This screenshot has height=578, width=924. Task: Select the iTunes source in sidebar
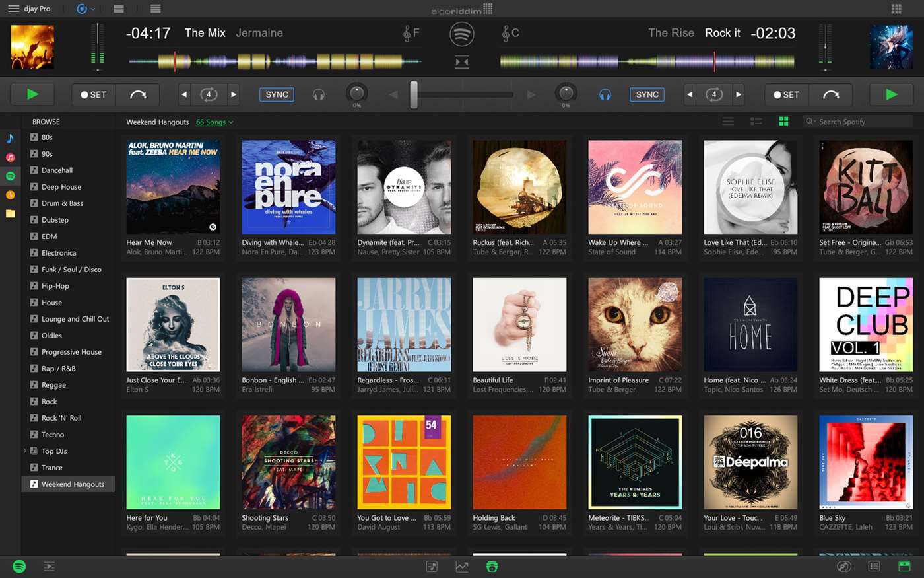point(10,157)
